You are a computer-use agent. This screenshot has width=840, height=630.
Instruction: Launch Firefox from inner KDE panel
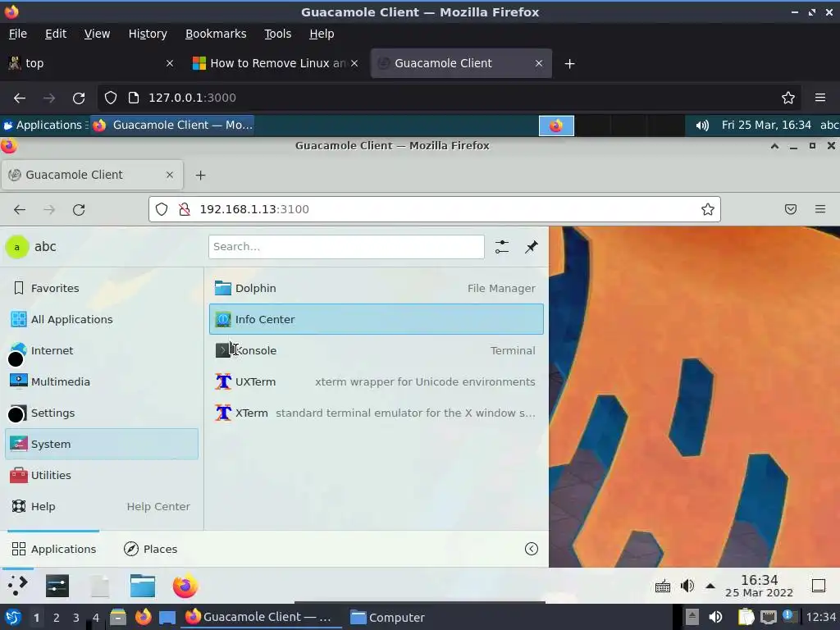pyautogui.click(x=185, y=586)
